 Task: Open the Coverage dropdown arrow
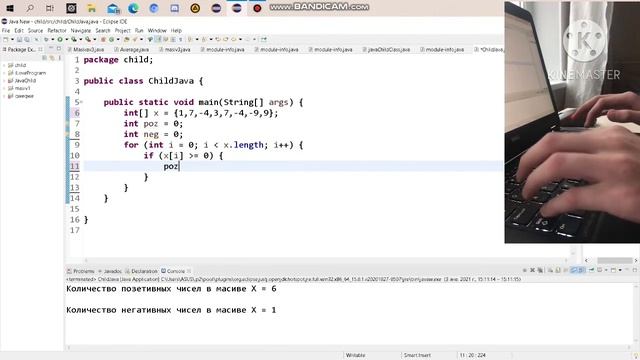[80, 40]
